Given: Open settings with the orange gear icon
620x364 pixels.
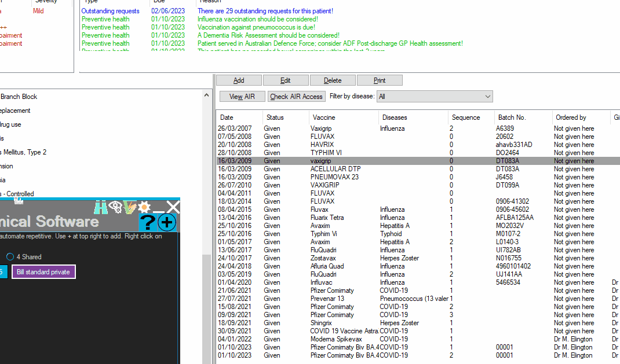Looking at the screenshot, I should 143,207.
